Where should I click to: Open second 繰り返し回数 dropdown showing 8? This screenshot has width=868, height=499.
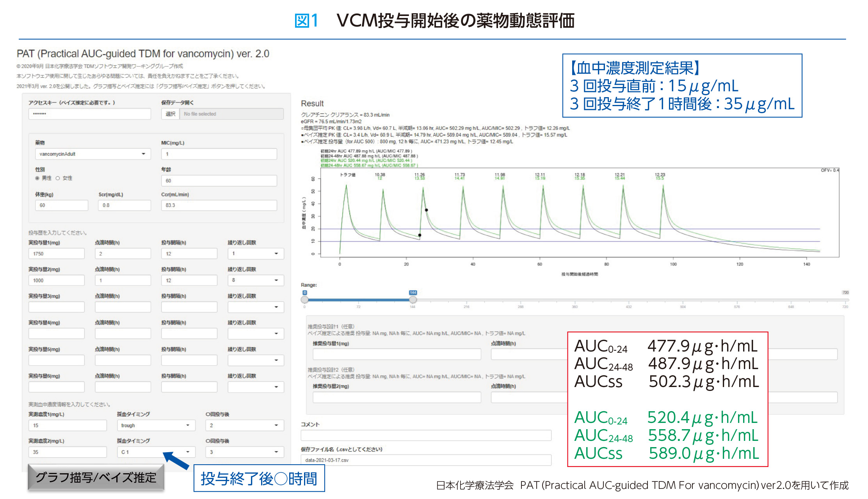[x=256, y=280]
